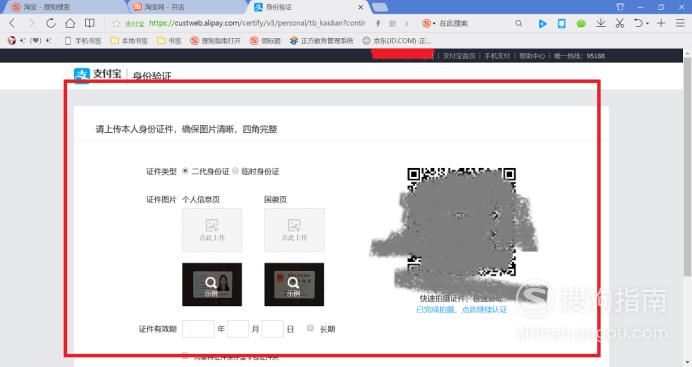Image resolution: width=692 pixels, height=367 pixels.
Task: Click the skin shirt icon in title bar
Action: click(620, 7)
